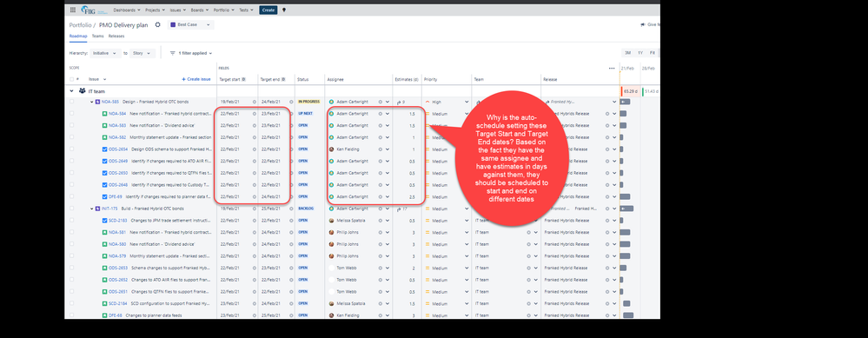Click the Create button
The width and height of the screenshot is (868, 338).
[x=268, y=10]
